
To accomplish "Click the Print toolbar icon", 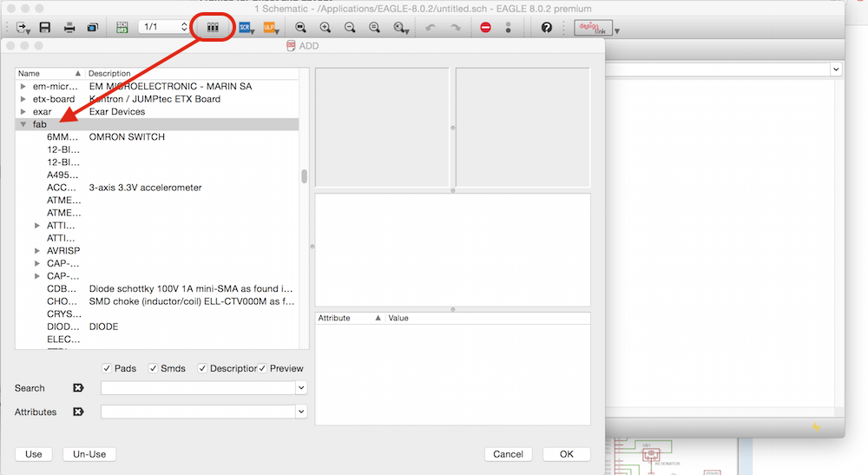I will (x=69, y=27).
